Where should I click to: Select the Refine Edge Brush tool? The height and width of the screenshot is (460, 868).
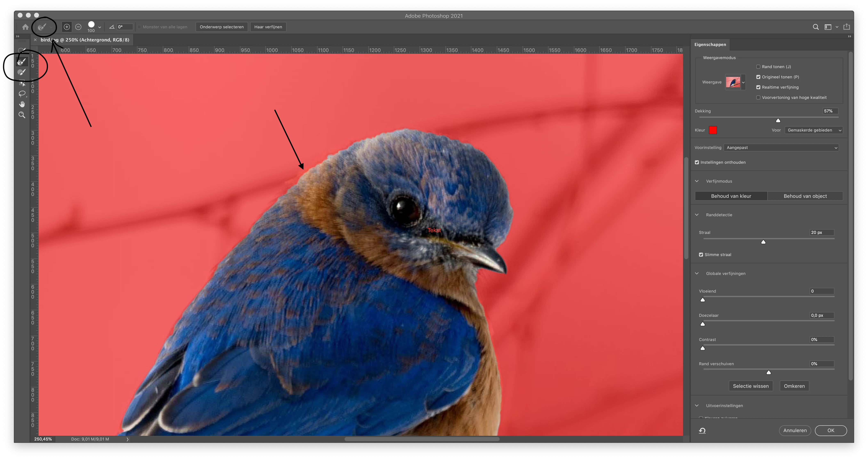[x=22, y=62]
